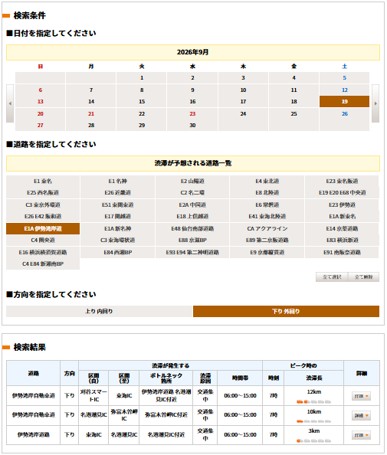Toggle the E1 東名 road
This screenshot has height=455, width=387.
pos(43,181)
